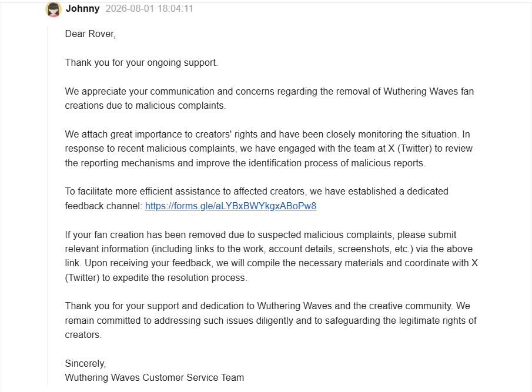Click the line 'creations due to malicious complaints.'
This screenshot has width=532, height=392.
pyautogui.click(x=145, y=105)
